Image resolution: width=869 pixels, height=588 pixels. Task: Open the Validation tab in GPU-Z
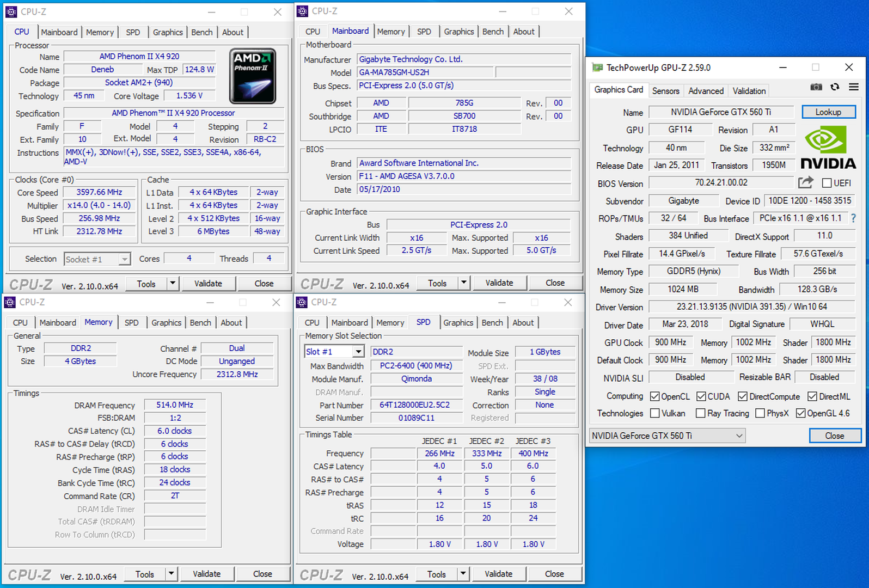tap(749, 91)
